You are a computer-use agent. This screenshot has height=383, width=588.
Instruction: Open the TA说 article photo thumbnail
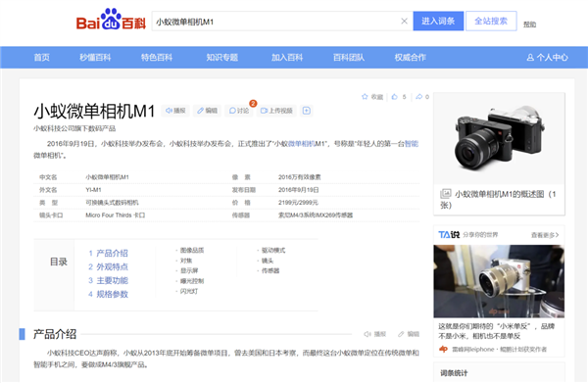pyautogui.click(x=499, y=281)
